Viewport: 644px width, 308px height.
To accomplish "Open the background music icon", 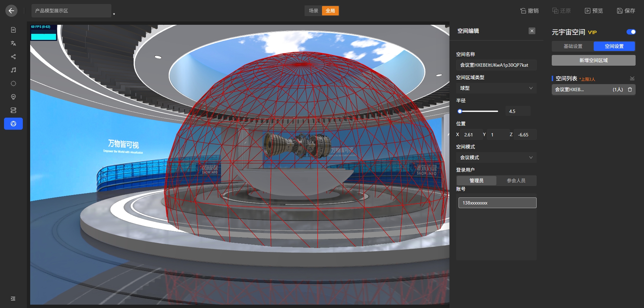I will (13, 70).
